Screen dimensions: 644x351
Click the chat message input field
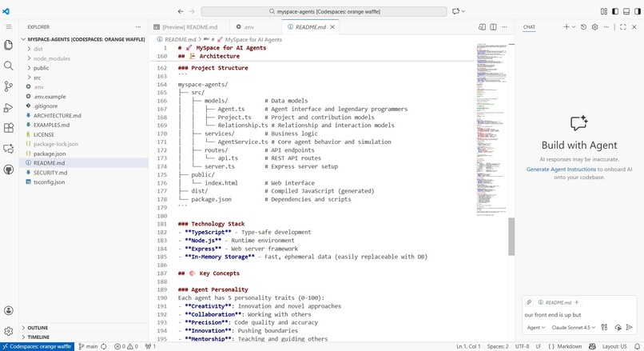pyautogui.click(x=578, y=315)
